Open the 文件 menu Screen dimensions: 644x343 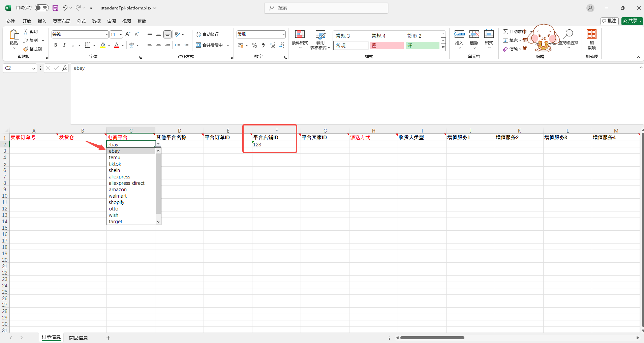pyautogui.click(x=10, y=21)
